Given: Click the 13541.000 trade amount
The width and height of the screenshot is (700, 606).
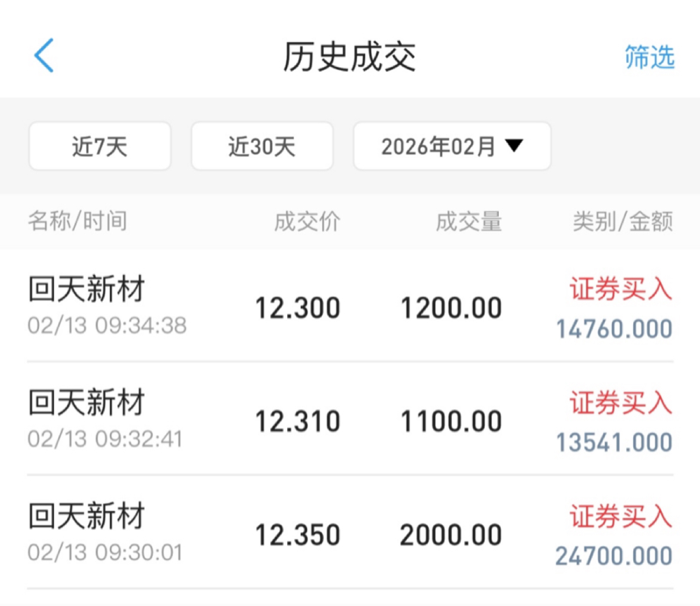Looking at the screenshot, I should tap(614, 443).
